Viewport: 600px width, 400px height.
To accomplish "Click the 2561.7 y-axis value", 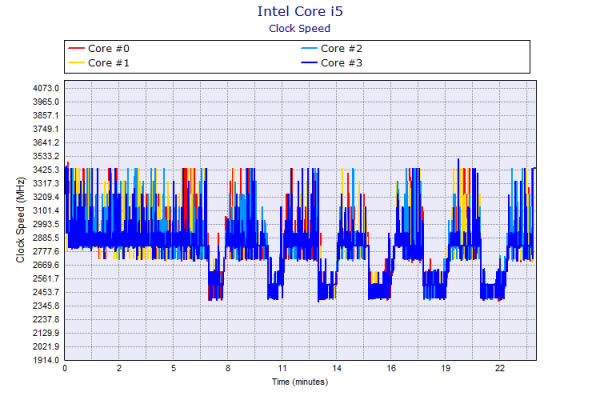I will 46,279.
